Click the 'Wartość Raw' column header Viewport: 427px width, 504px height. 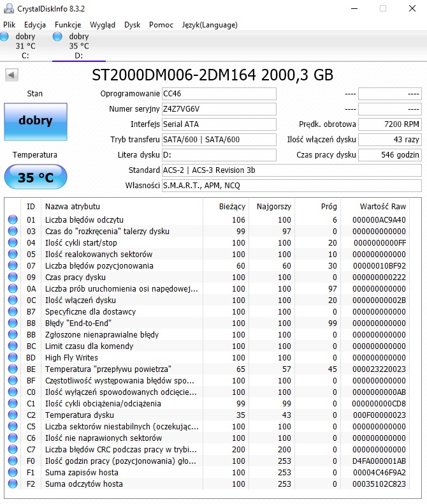click(x=375, y=206)
